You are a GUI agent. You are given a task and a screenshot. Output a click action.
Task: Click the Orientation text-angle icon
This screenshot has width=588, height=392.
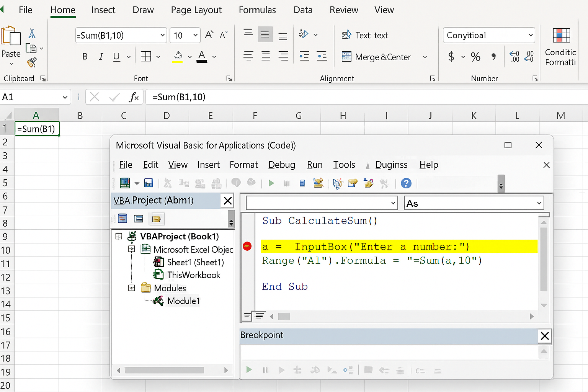(304, 34)
